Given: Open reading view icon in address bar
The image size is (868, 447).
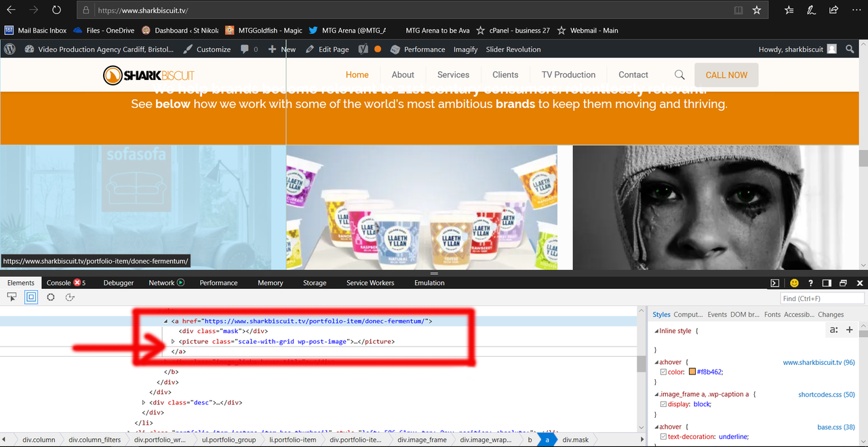Looking at the screenshot, I should [738, 10].
